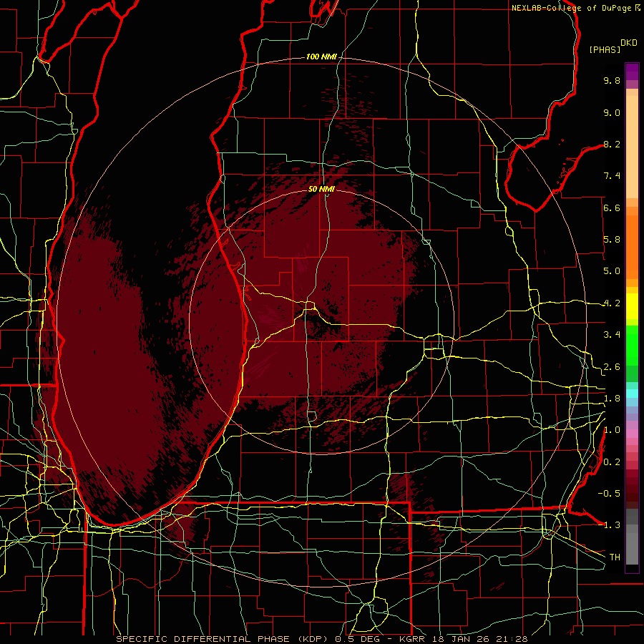The image size is (644, 644).
Task: Click the [PHAS] legend label
Action: (x=605, y=49)
